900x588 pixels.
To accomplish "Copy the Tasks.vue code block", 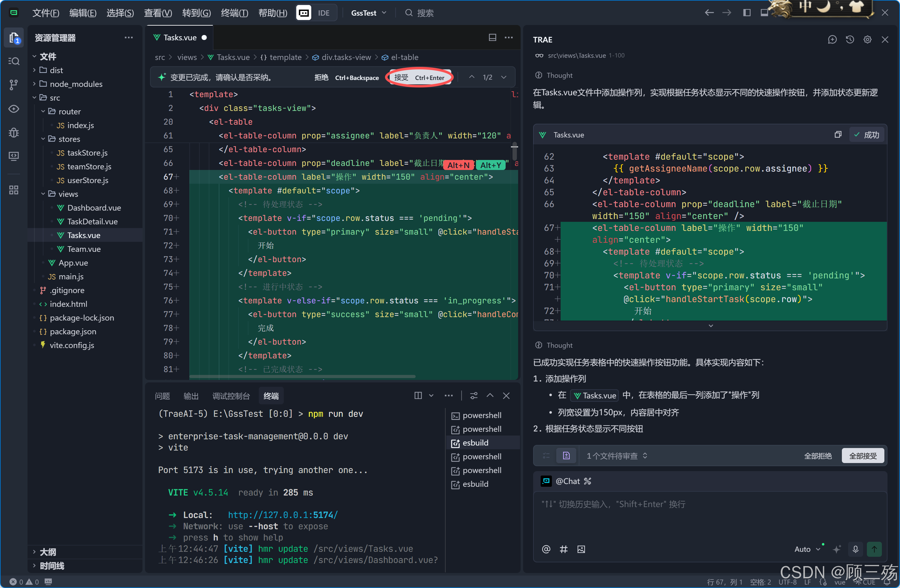I will [837, 135].
